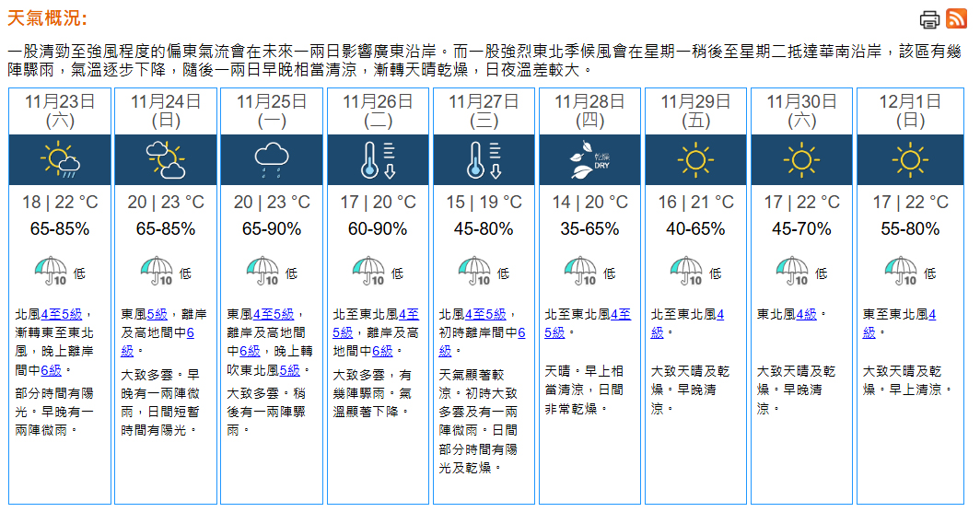The image size is (980, 512).
Task: Click the falling-temperature thermometer icon for 11月26日
Action: click(x=378, y=160)
